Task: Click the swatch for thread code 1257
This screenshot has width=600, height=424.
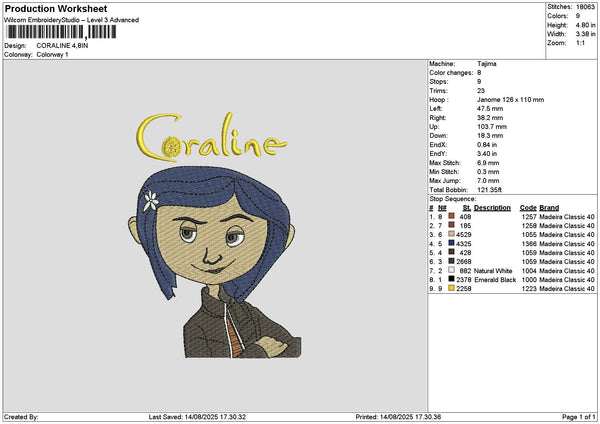Action: [x=452, y=216]
